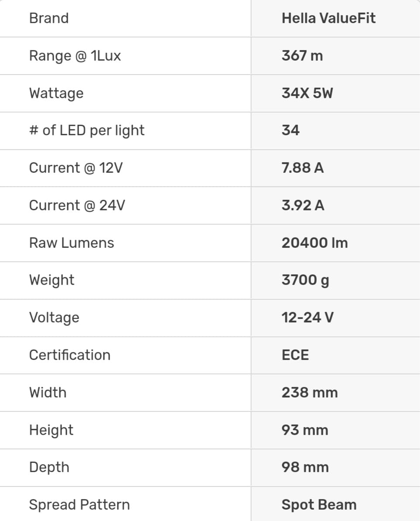Select the 367 m range value
This screenshot has height=521, width=420.
(302, 56)
